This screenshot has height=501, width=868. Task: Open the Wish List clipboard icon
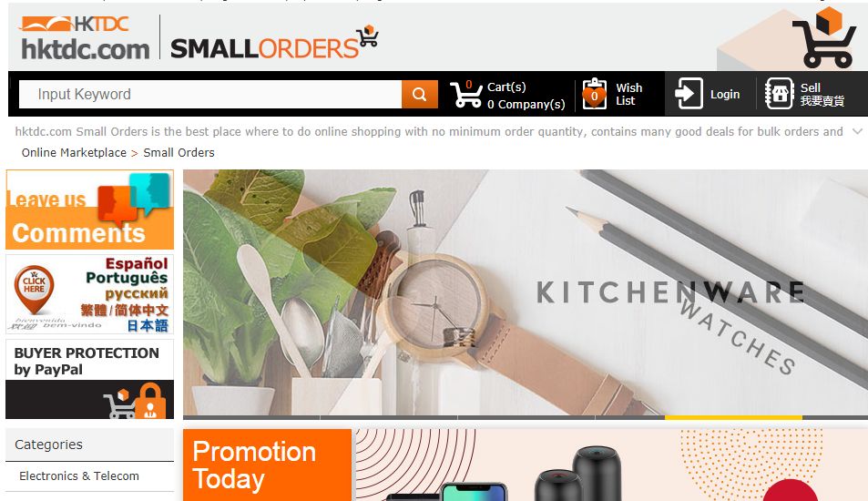[595, 94]
